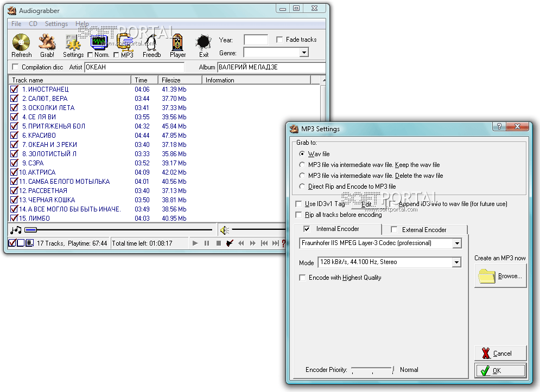Click the Audiograbber title bar app icon
This screenshot has width=540, height=392.
(x=12, y=11)
